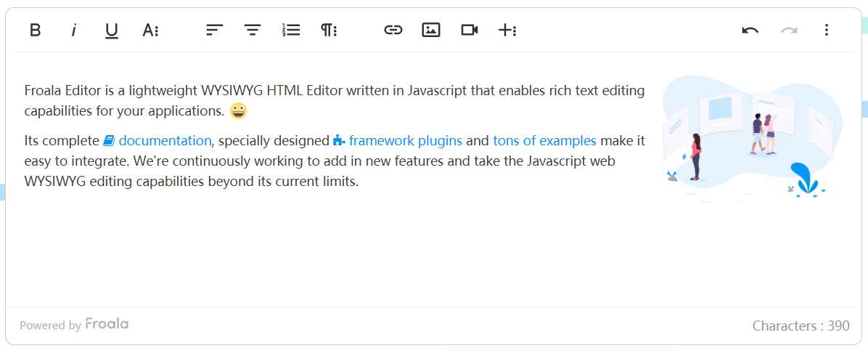Insert an image
The width and height of the screenshot is (868, 351).
[x=431, y=31]
